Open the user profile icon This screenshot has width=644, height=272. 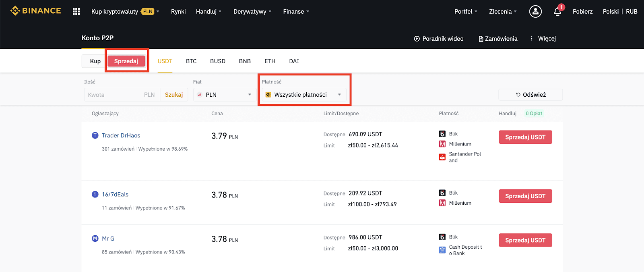[535, 11]
